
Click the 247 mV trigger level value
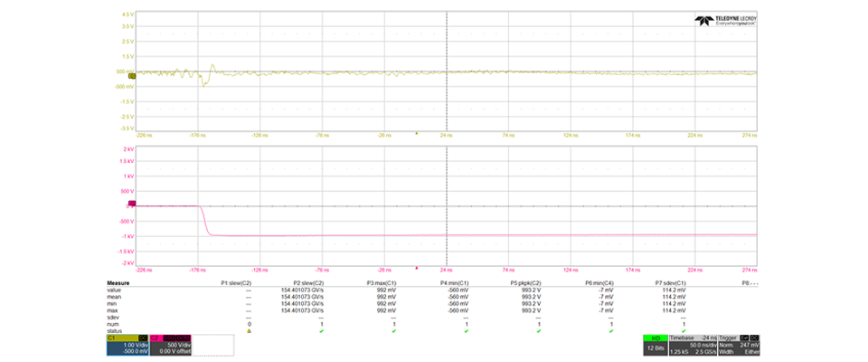[x=751, y=345]
